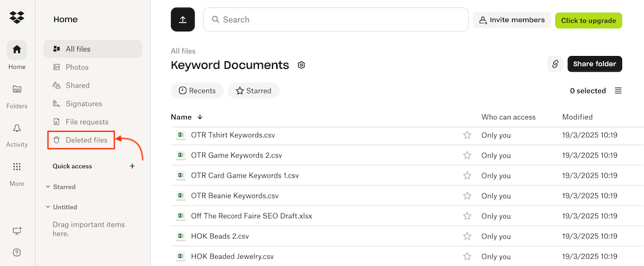Image resolution: width=644 pixels, height=266 pixels.
Task: Click the Share folder button
Action: click(x=594, y=64)
